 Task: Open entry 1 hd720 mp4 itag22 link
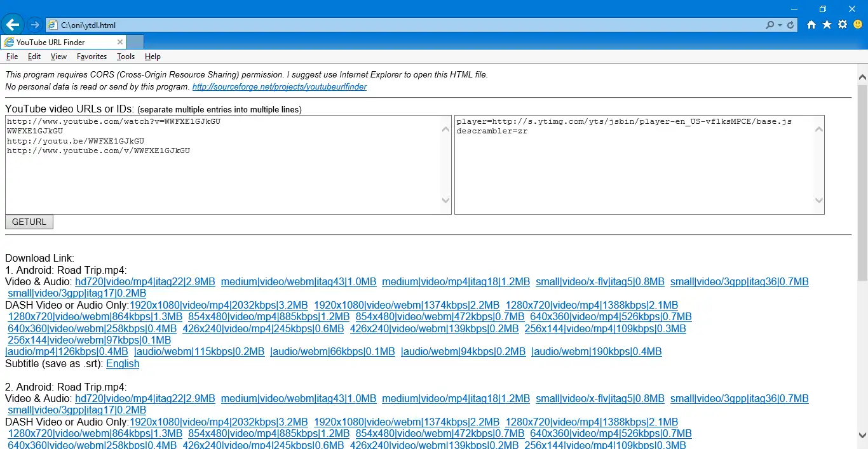point(145,281)
